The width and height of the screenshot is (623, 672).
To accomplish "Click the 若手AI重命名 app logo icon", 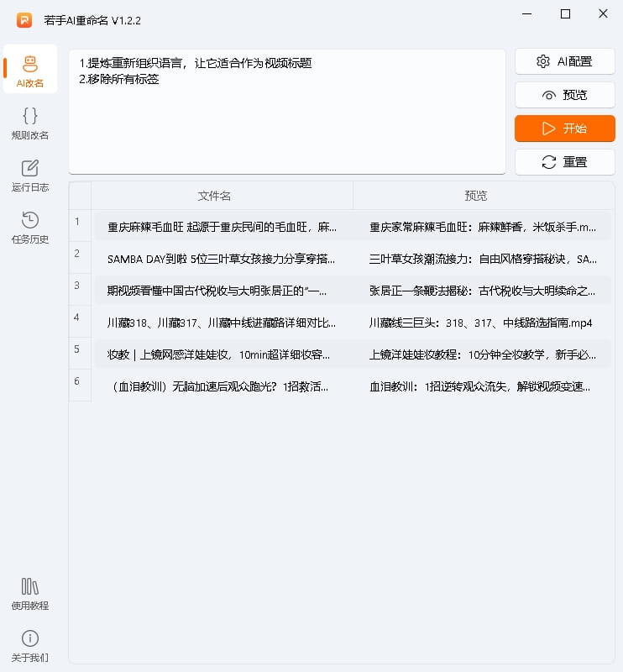I will coord(24,20).
